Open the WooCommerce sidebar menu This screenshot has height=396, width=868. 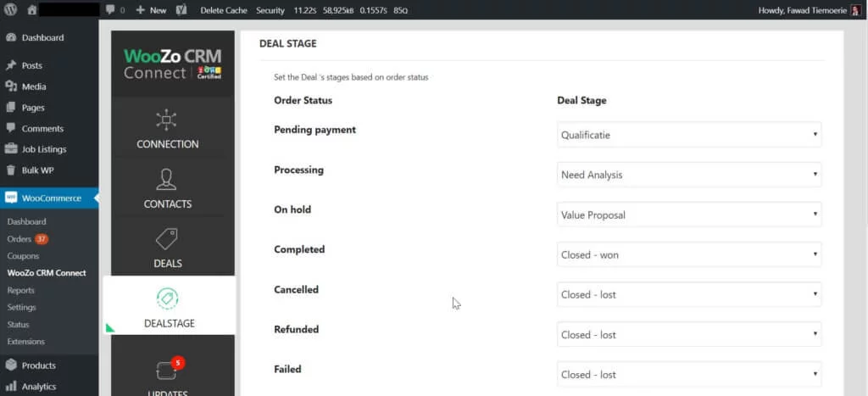point(51,198)
